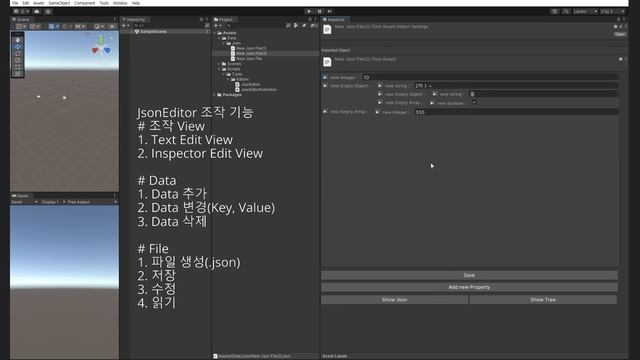Open the Component menu

tap(84, 3)
